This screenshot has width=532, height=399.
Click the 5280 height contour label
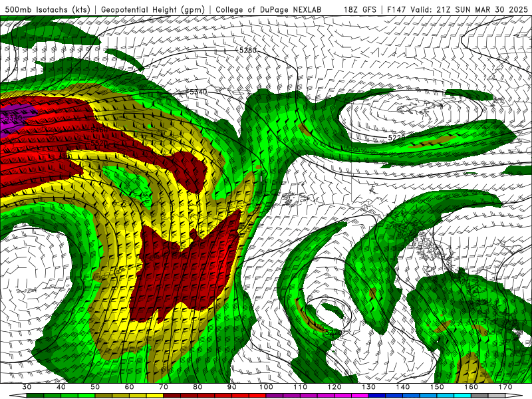pyautogui.click(x=247, y=51)
